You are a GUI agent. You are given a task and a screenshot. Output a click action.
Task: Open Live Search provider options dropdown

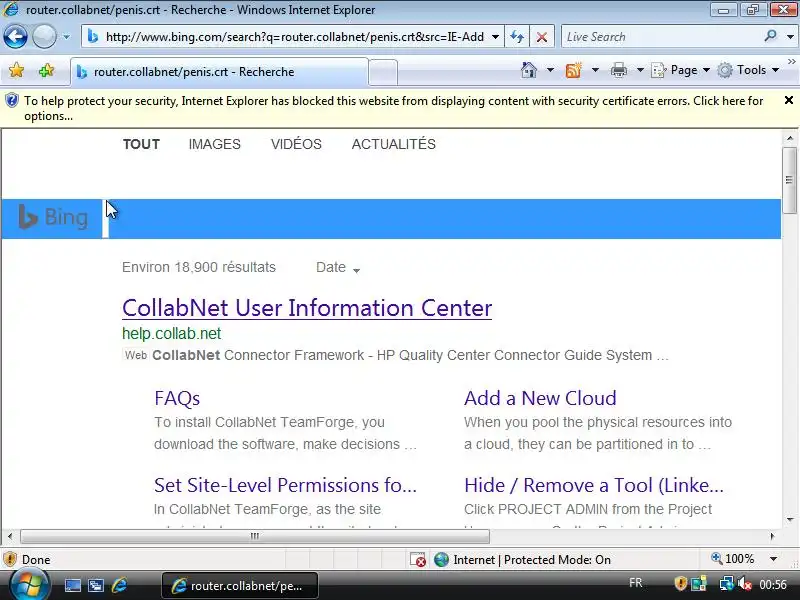click(790, 37)
